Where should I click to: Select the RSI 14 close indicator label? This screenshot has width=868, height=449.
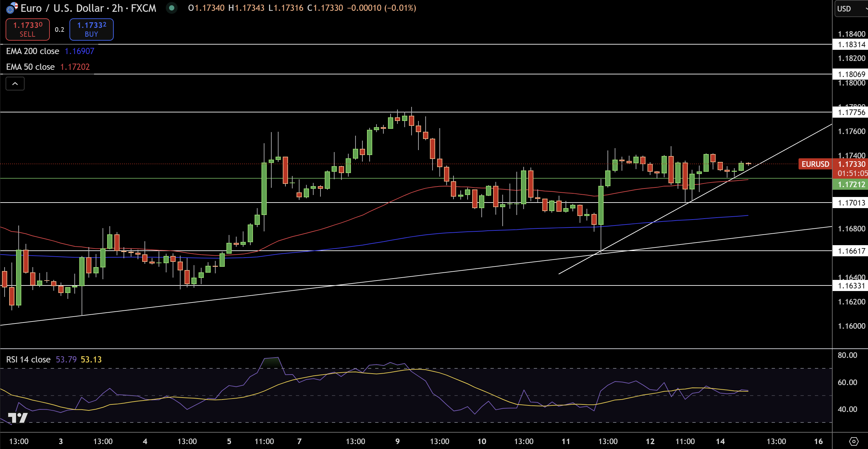[x=28, y=359]
